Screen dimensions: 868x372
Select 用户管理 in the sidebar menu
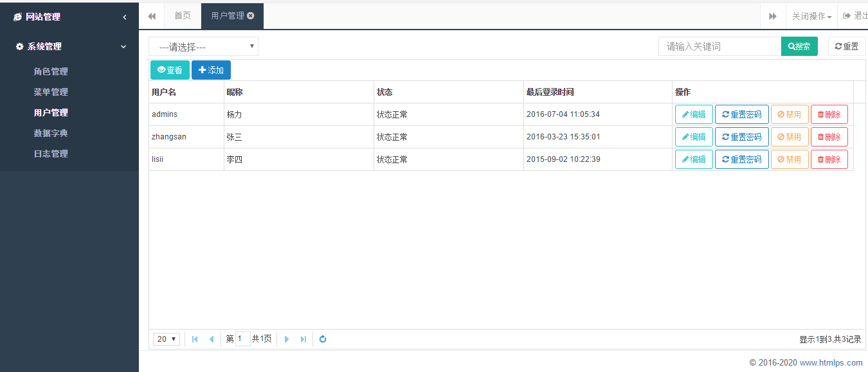(51, 112)
